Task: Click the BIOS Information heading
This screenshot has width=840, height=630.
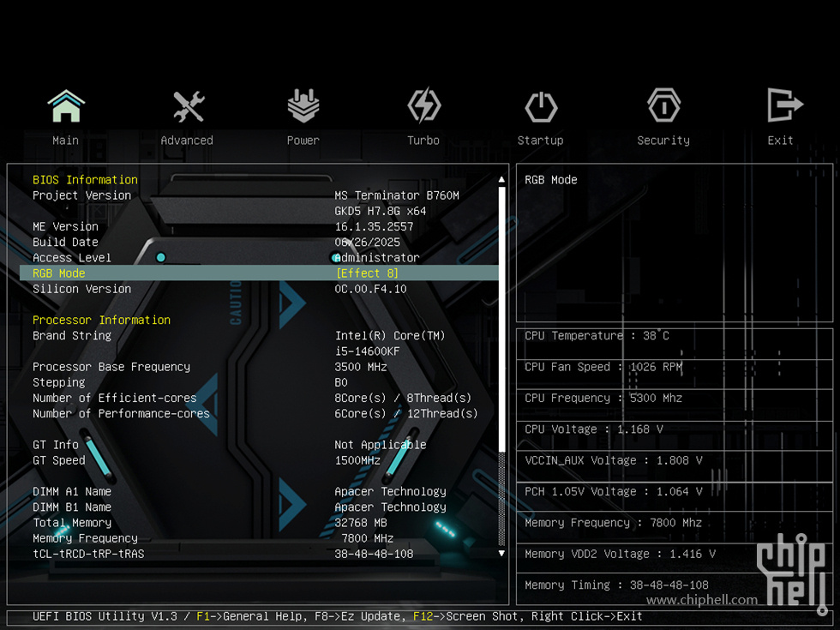Action: coord(85,179)
